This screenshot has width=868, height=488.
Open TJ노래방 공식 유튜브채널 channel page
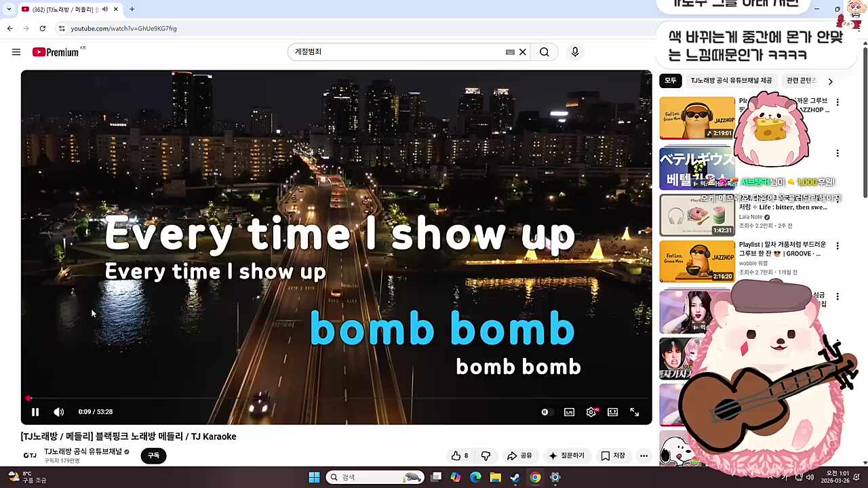pos(83,451)
